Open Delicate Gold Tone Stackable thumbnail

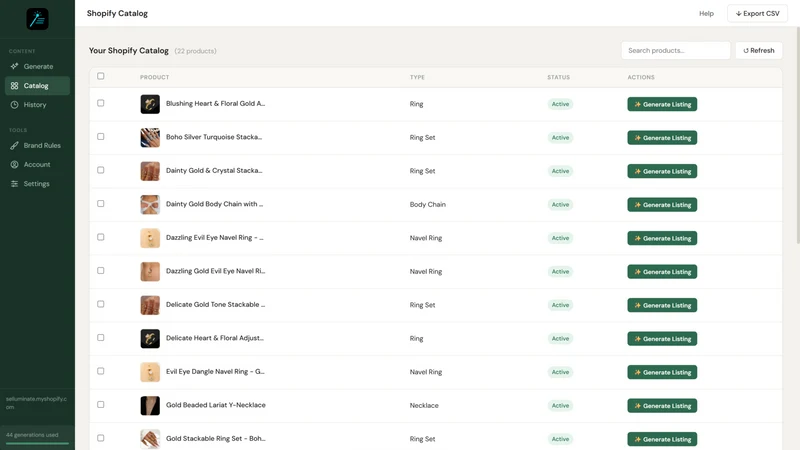click(x=150, y=305)
